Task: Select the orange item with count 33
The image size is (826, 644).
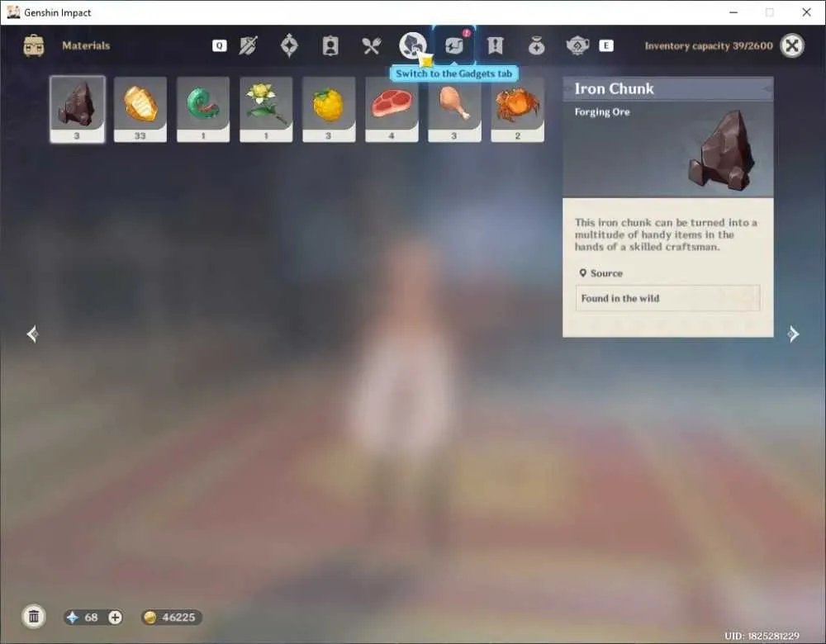Action: tap(140, 109)
